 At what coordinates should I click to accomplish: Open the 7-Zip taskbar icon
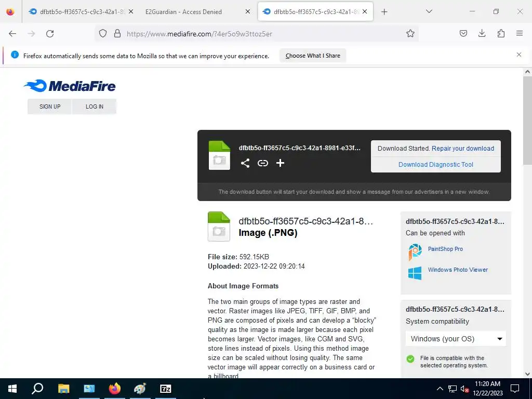tap(166, 389)
